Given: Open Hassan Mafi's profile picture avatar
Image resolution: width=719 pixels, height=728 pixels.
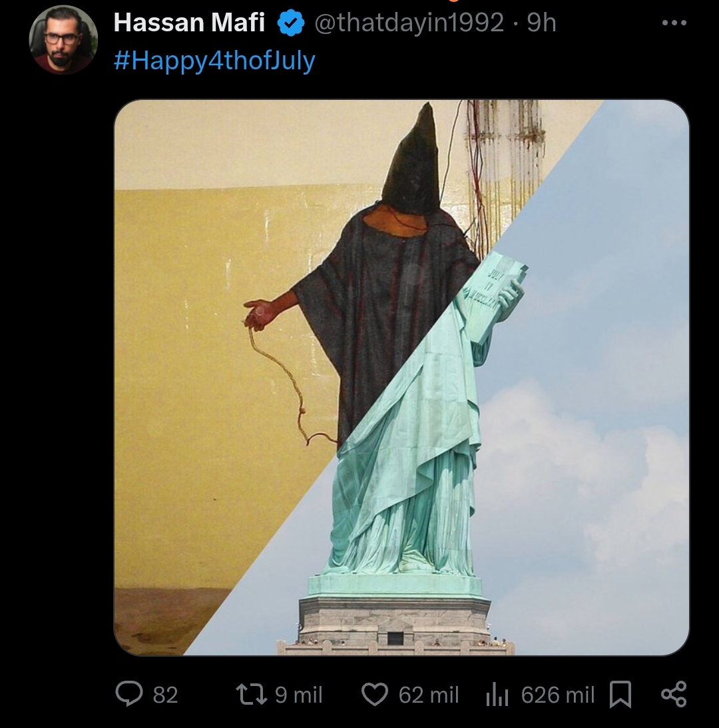Looking at the screenshot, I should 63,39.
